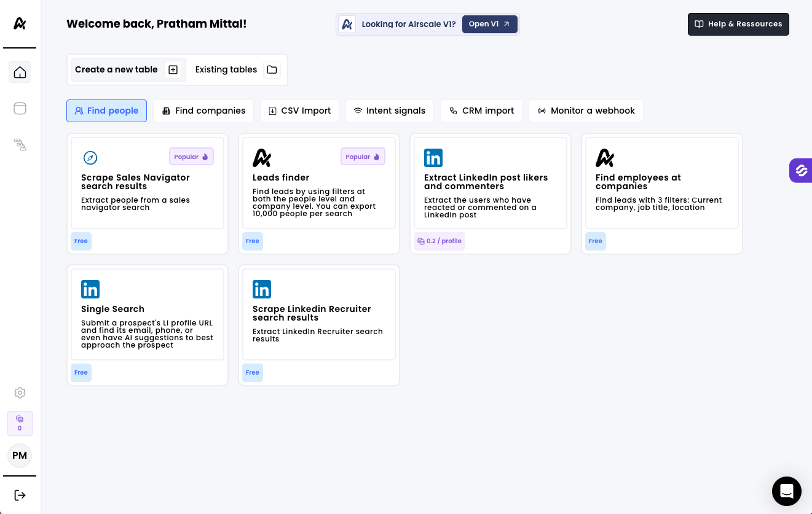
Task: Open the chat support bubble
Action: click(x=787, y=491)
